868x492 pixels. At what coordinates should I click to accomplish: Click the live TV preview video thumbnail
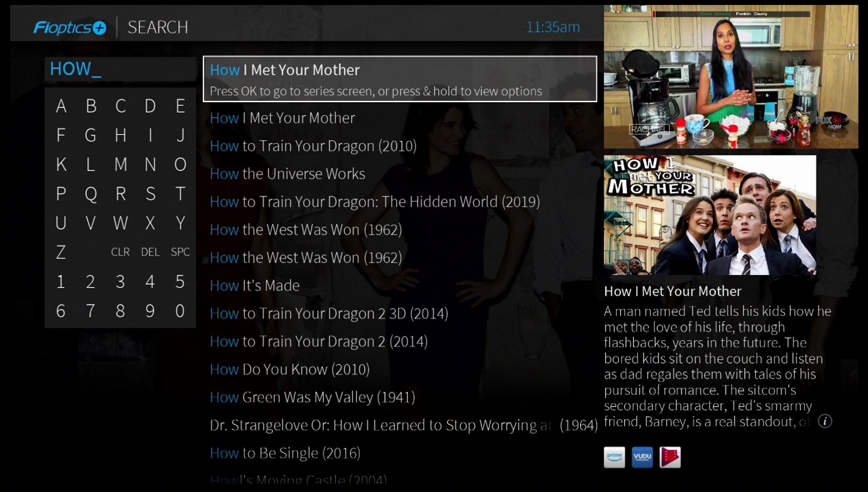731,77
